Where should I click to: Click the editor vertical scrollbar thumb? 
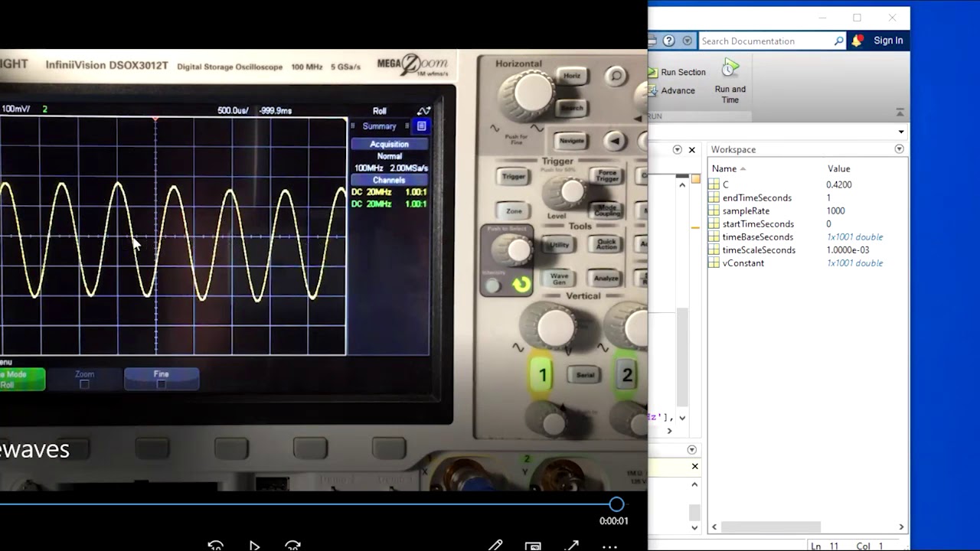[681, 356]
